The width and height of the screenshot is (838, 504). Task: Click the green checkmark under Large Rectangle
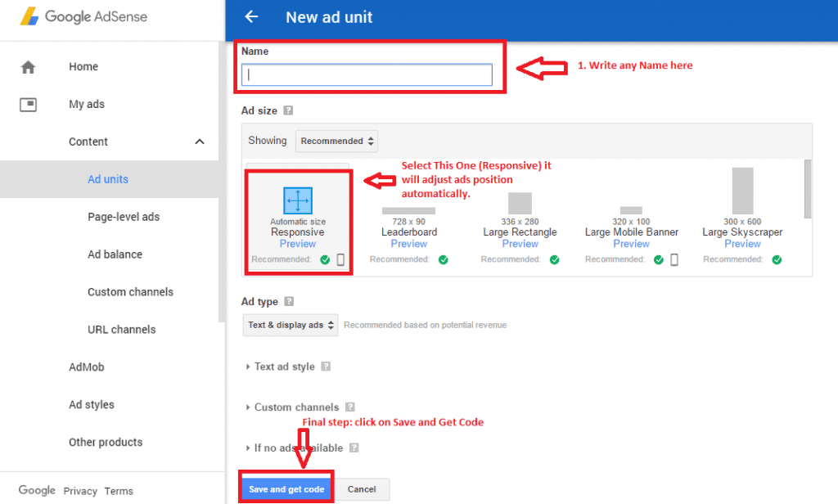click(x=555, y=259)
